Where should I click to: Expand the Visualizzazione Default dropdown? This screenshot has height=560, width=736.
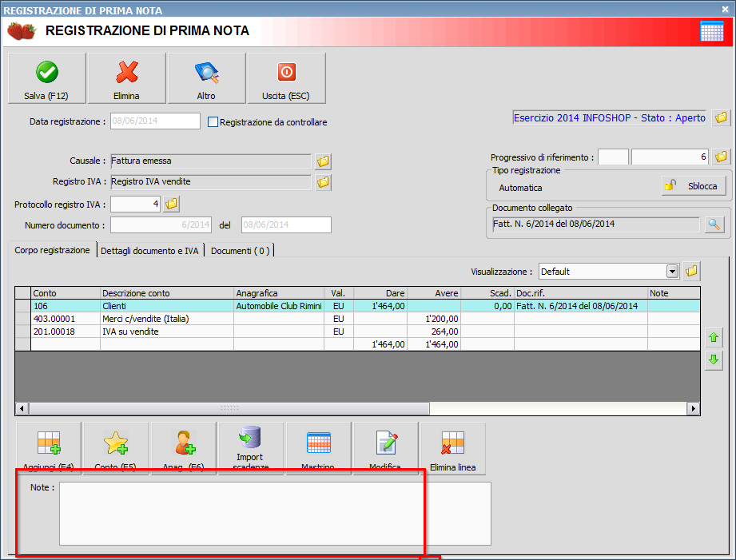tap(673, 272)
